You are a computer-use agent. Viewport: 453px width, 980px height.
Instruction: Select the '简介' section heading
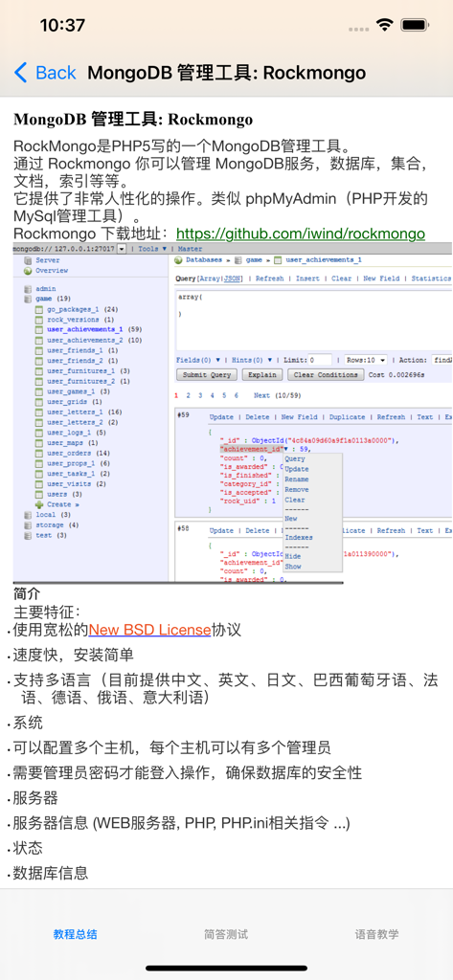[x=26, y=592]
